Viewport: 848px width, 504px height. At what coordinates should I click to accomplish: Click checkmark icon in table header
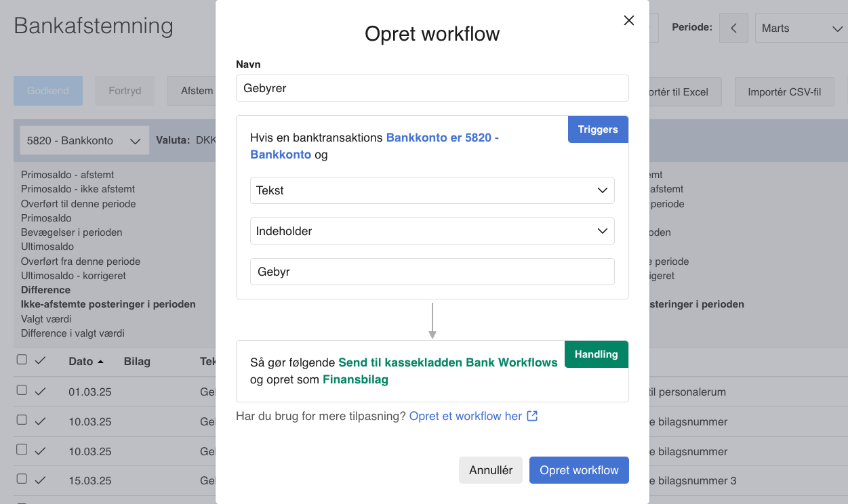40,361
